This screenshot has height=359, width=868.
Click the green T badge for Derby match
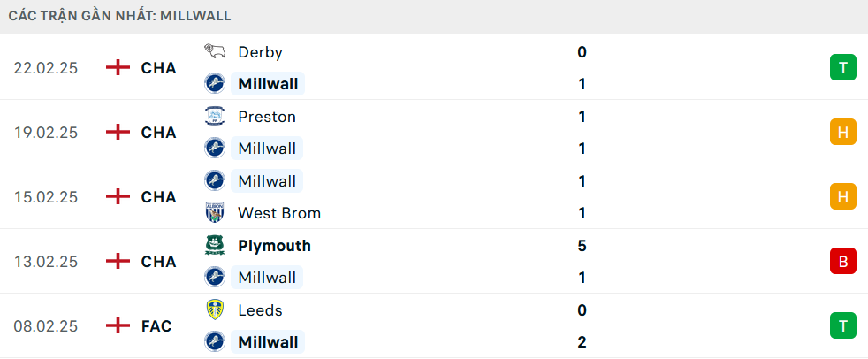(843, 68)
